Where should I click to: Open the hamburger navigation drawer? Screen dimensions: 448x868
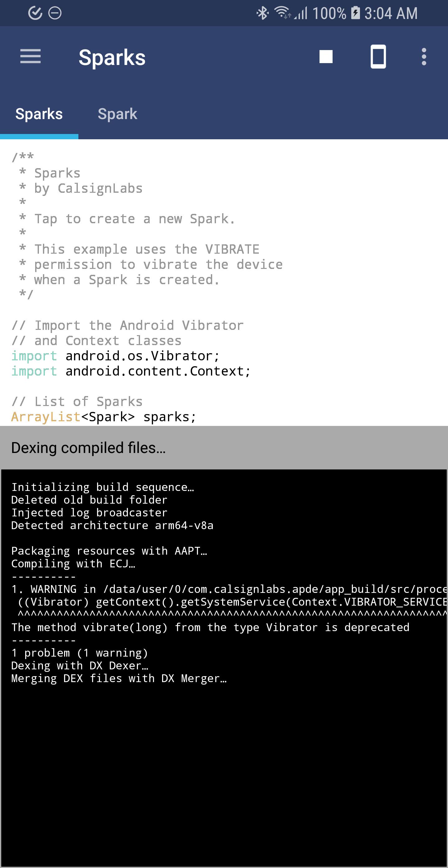tap(30, 56)
